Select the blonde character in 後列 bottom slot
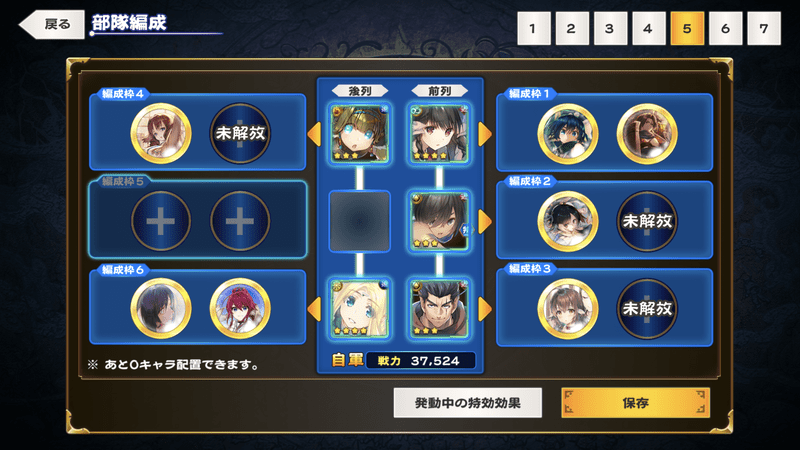800x450 pixels. point(360,308)
